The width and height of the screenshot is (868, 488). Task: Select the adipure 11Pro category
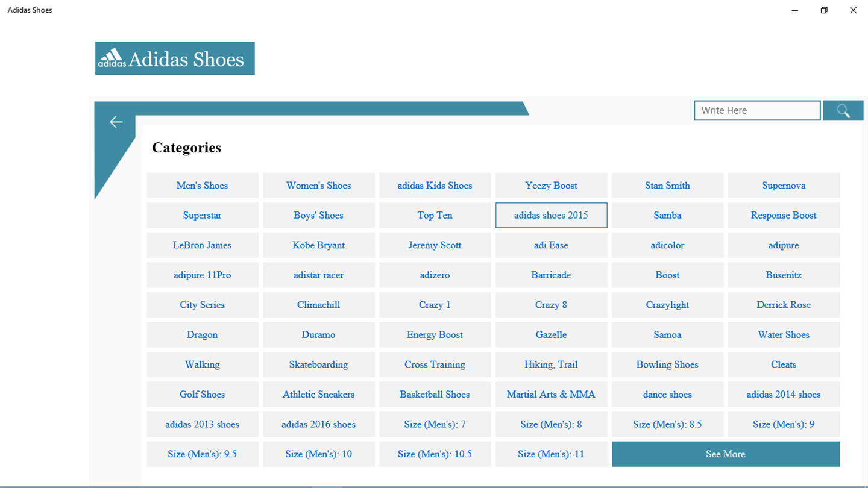point(203,275)
